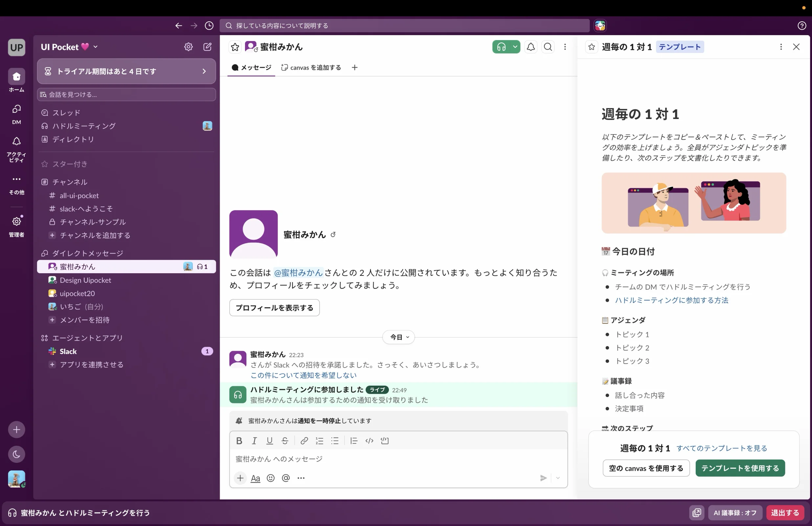Toggle italic formatting in composer
This screenshot has width=812, height=526.
coord(254,441)
